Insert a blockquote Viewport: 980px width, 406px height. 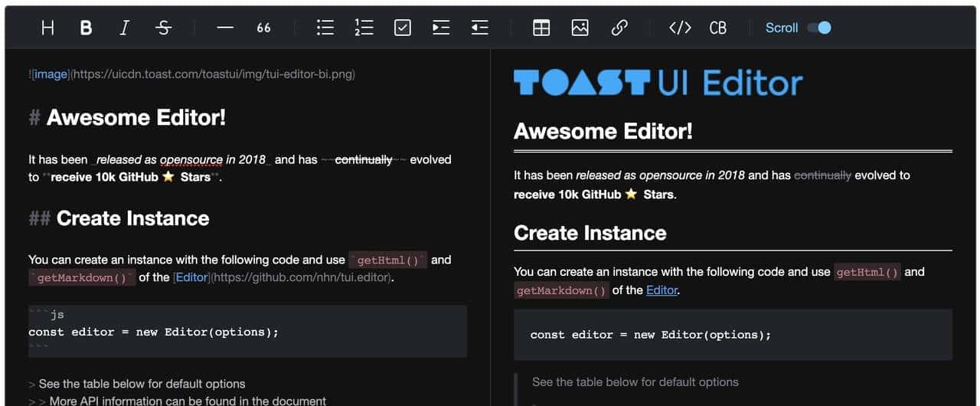click(263, 28)
